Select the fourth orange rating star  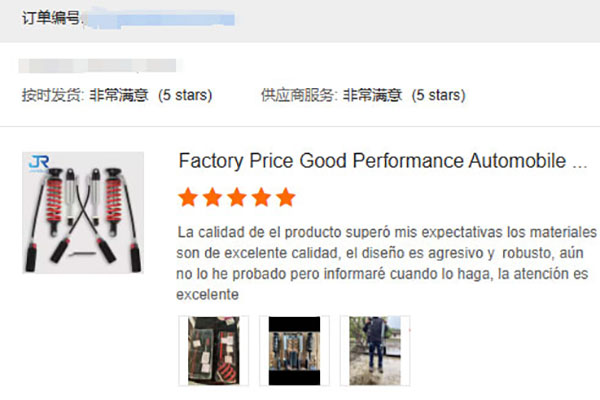(261, 197)
